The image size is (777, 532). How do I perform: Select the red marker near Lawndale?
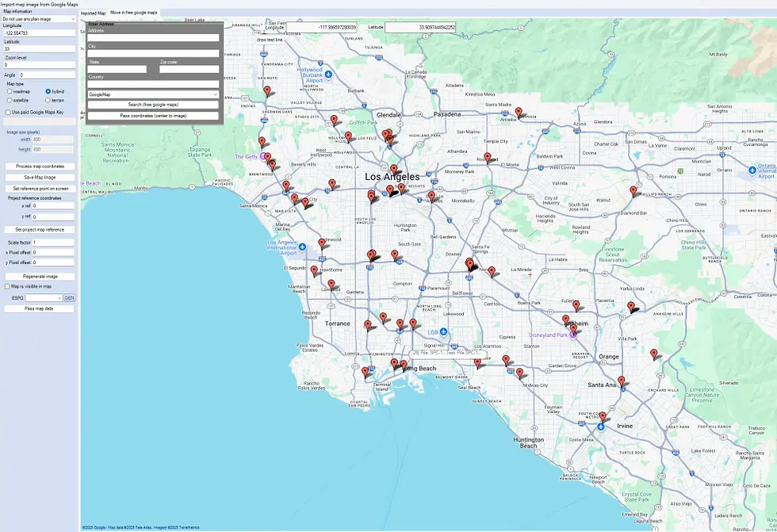(331, 285)
